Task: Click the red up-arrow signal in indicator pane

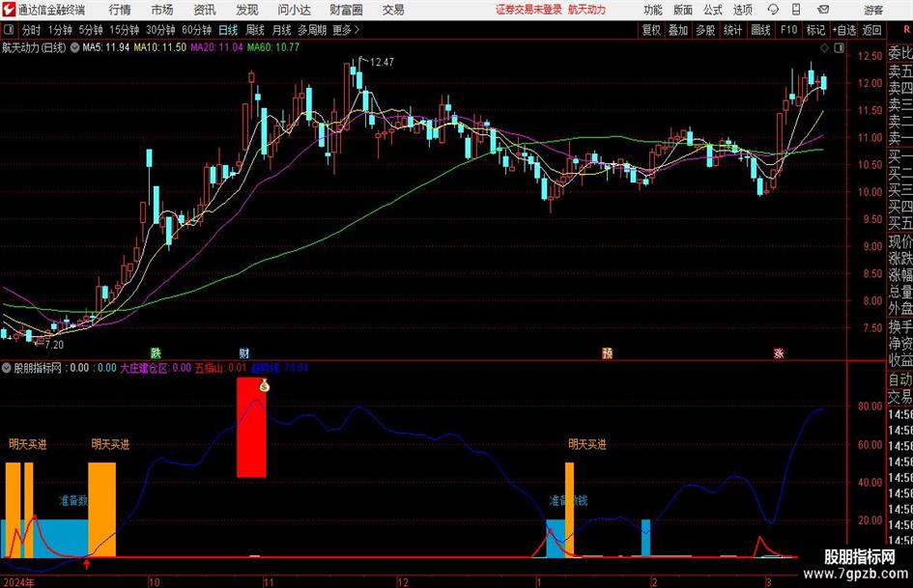Action: [87, 564]
